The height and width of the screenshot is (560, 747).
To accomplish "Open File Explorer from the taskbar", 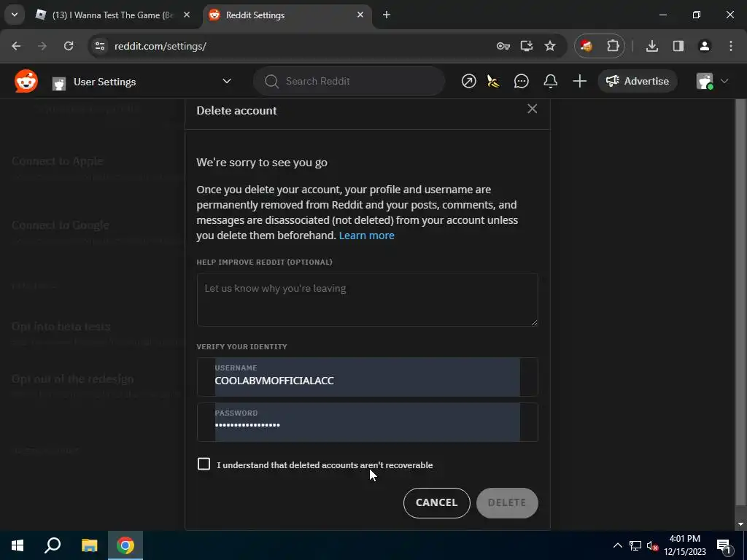I will click(x=89, y=545).
